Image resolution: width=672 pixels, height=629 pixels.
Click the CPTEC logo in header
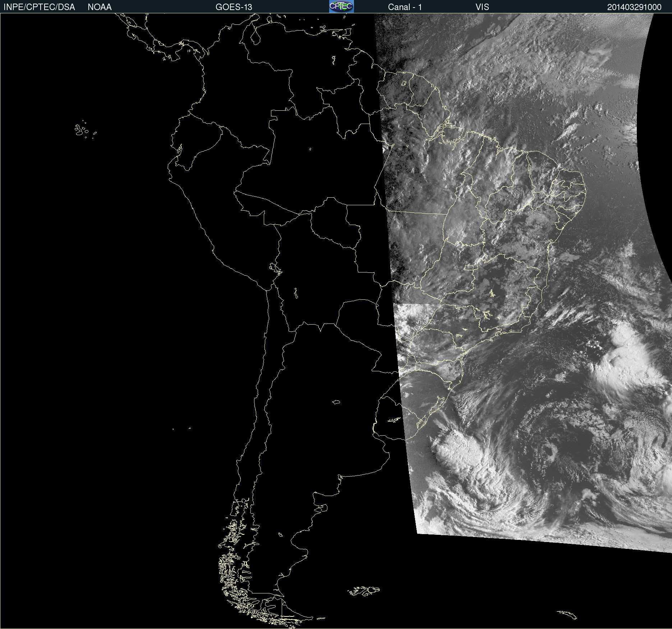[x=341, y=6]
